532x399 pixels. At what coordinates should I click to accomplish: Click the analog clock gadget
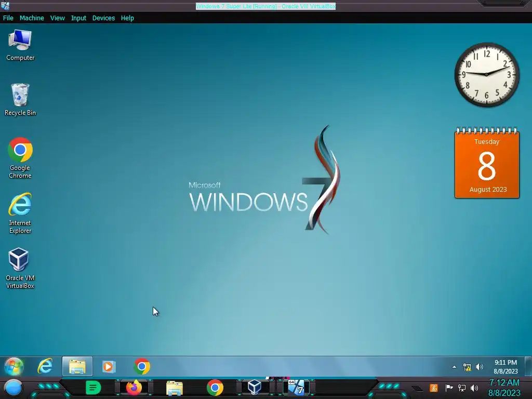pyautogui.click(x=486, y=75)
